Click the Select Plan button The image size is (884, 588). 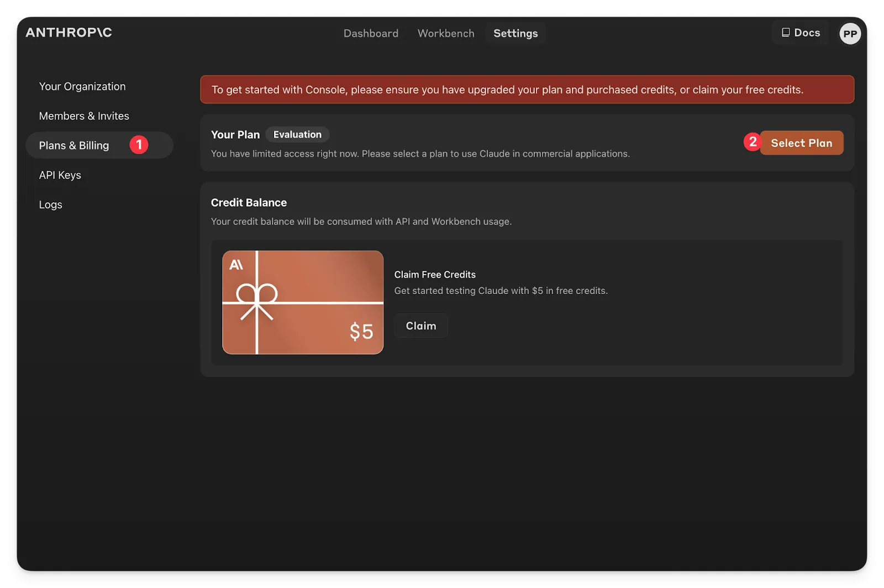(x=801, y=143)
